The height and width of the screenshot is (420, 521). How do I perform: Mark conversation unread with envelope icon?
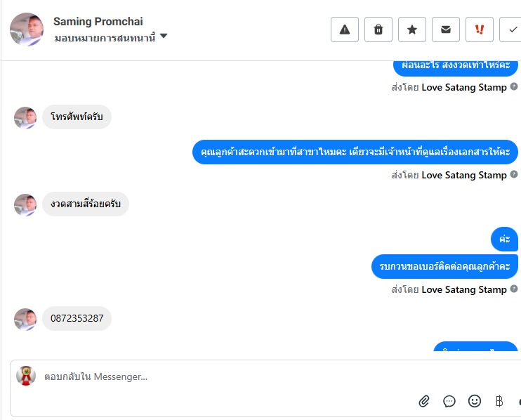(x=446, y=29)
